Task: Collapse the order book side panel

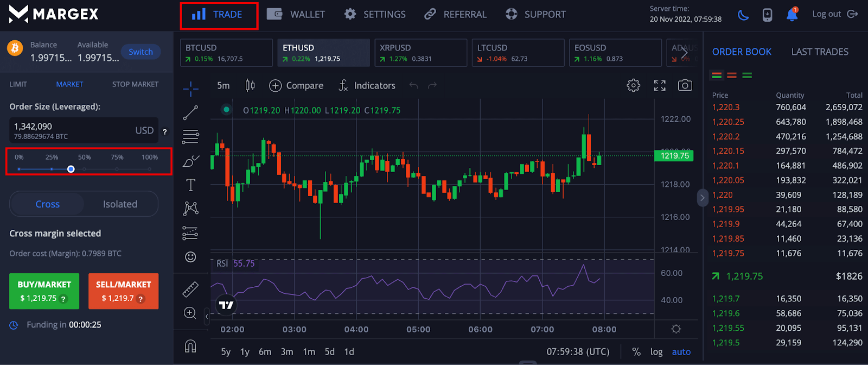Action: click(x=702, y=198)
